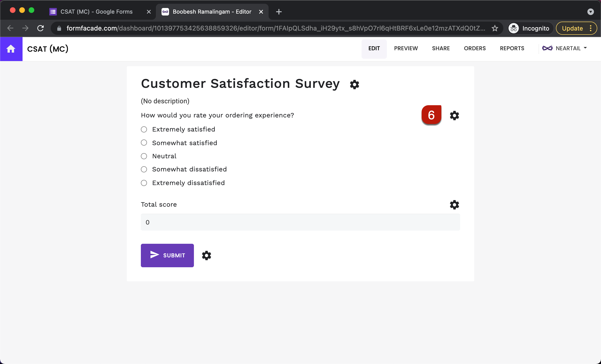
Task: Open settings gear next to the rating question
Action: pos(454,115)
